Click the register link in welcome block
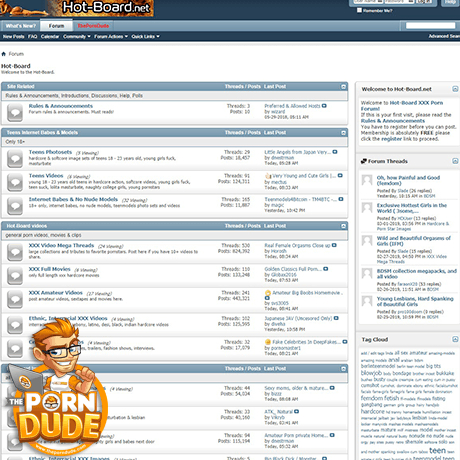This screenshot has width=460, height=460. [x=391, y=139]
